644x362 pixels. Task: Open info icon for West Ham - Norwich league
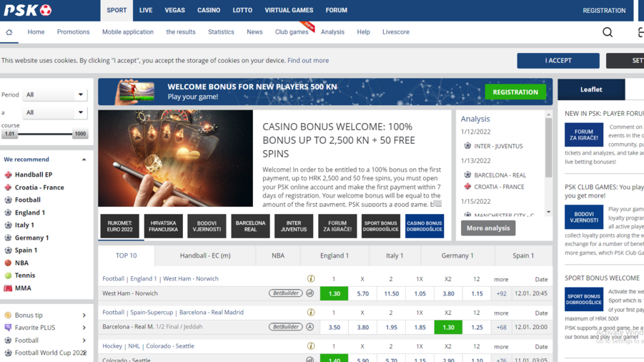(x=310, y=279)
